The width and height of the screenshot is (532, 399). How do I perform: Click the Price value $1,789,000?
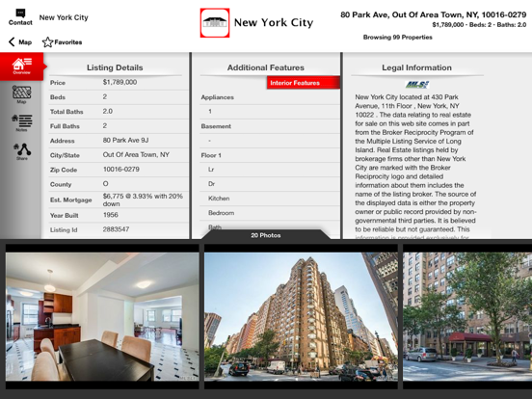point(120,82)
